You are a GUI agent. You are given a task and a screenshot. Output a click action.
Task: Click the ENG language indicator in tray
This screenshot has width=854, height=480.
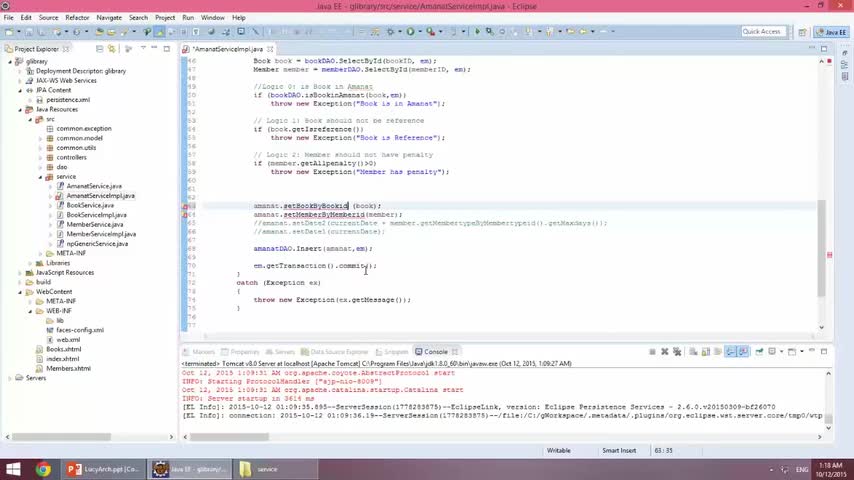802,470
